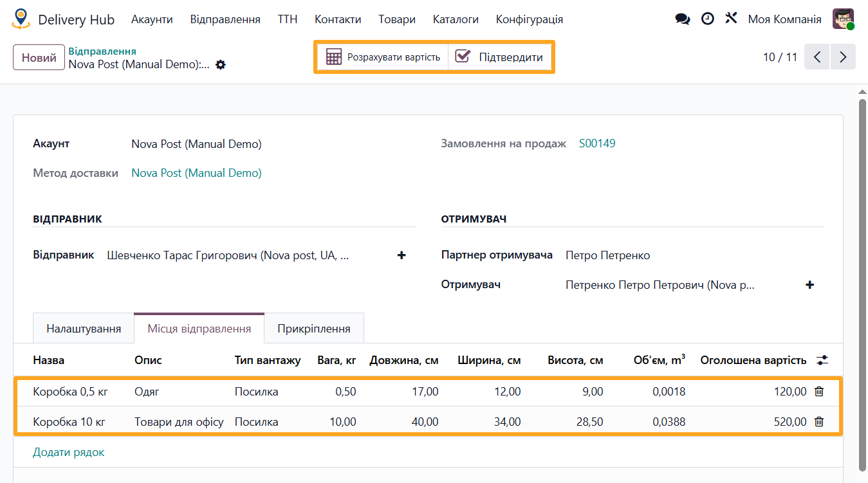This screenshot has width=868, height=483.
Task: Click Додати рядок link
Action: pos(68,452)
